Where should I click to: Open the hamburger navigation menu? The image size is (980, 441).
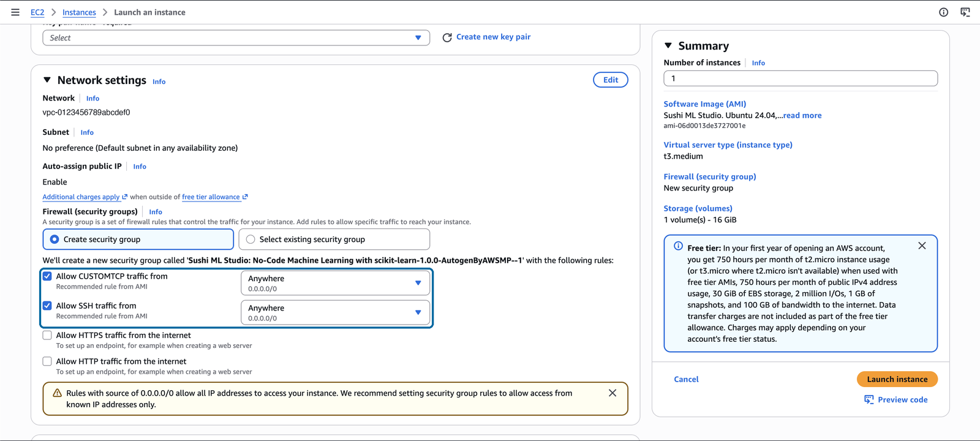coord(15,12)
